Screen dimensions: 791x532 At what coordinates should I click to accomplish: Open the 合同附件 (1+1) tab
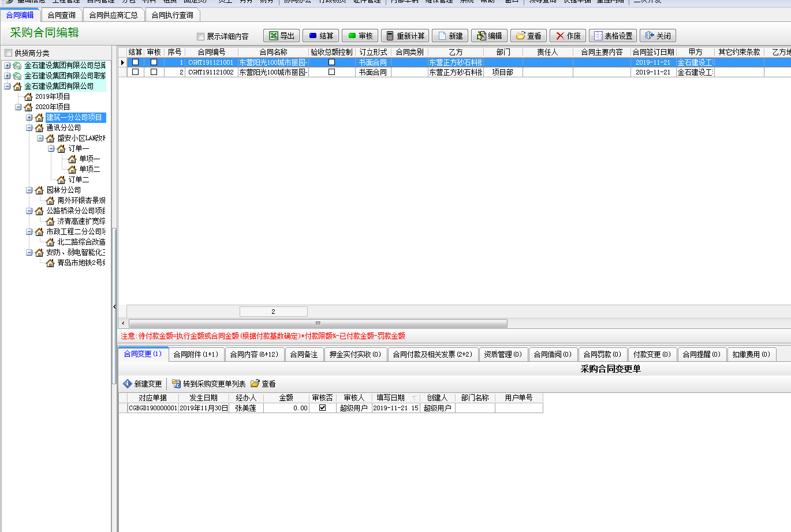pos(196,354)
